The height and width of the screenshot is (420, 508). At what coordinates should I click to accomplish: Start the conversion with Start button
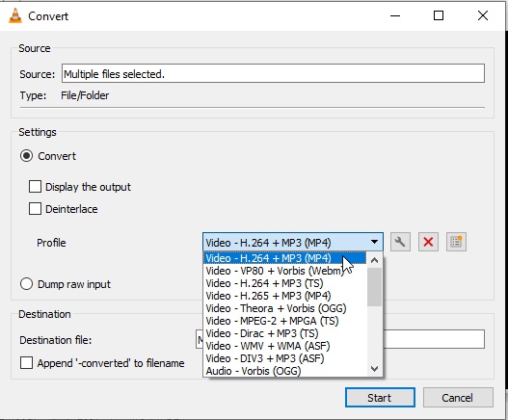380,397
